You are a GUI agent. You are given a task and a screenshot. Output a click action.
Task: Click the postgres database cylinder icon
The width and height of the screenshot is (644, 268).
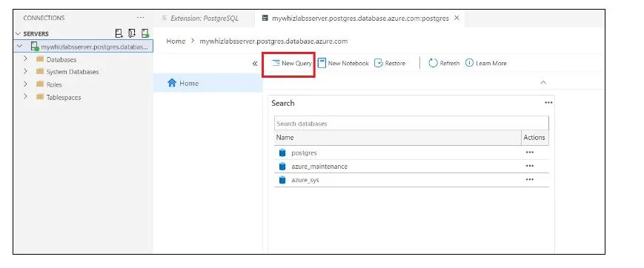click(x=282, y=153)
